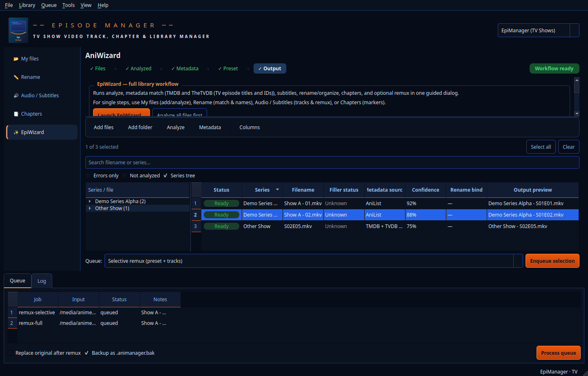Open the File menu

(9, 5)
